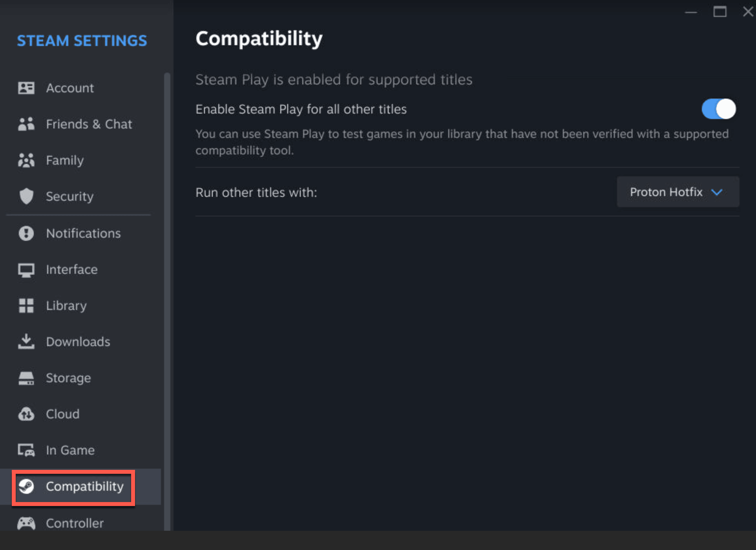The image size is (756, 550).
Task: Maximize the Steam Settings window
Action: pyautogui.click(x=719, y=12)
